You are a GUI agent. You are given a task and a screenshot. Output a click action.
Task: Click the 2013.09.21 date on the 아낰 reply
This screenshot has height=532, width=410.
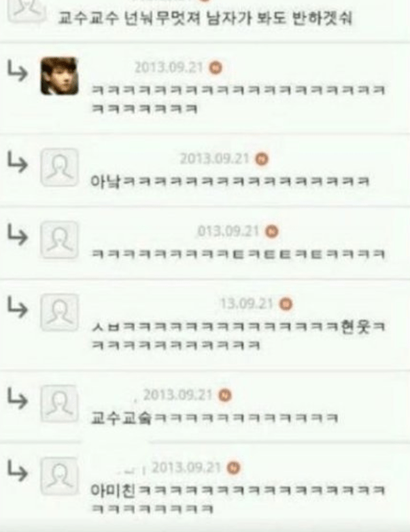[x=215, y=158]
